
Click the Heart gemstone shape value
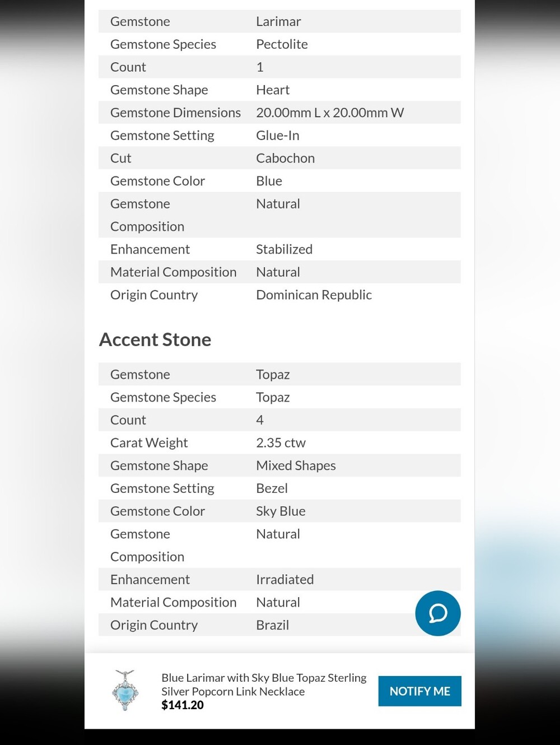[x=273, y=90]
